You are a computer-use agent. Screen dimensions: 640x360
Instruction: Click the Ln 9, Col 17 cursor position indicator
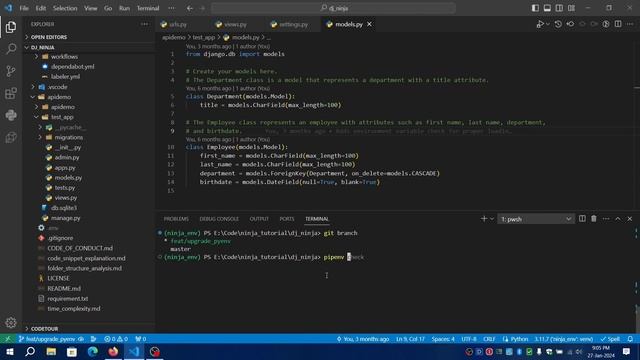410,339
